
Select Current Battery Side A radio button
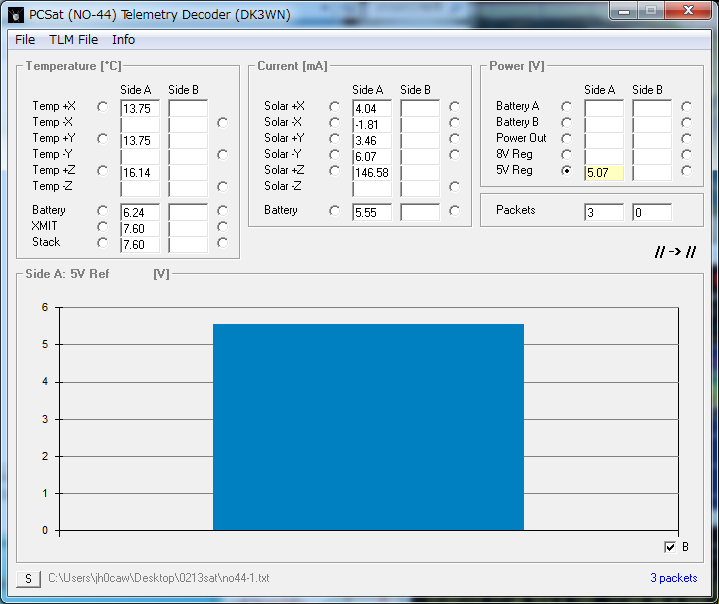click(335, 211)
